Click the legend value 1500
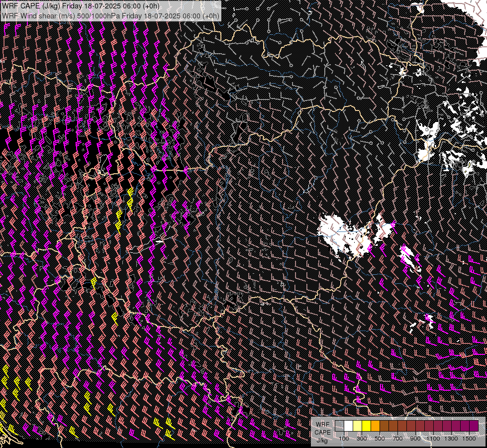 click(469, 439)
